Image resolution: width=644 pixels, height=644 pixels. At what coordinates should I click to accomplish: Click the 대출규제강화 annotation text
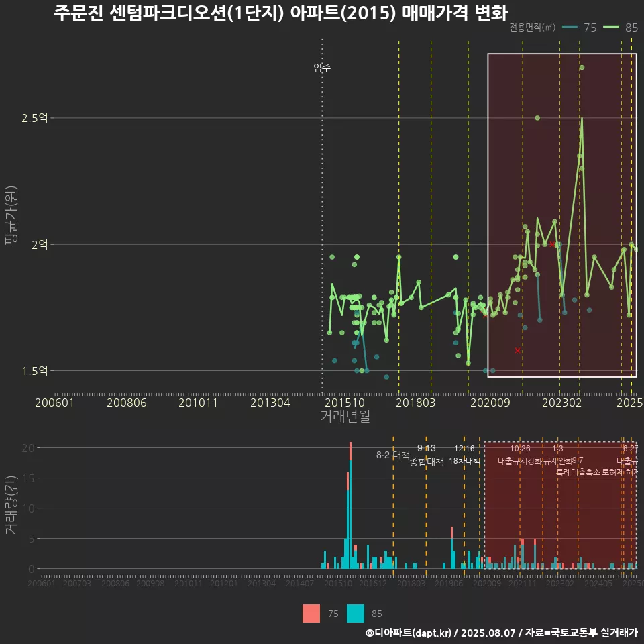[520, 461]
